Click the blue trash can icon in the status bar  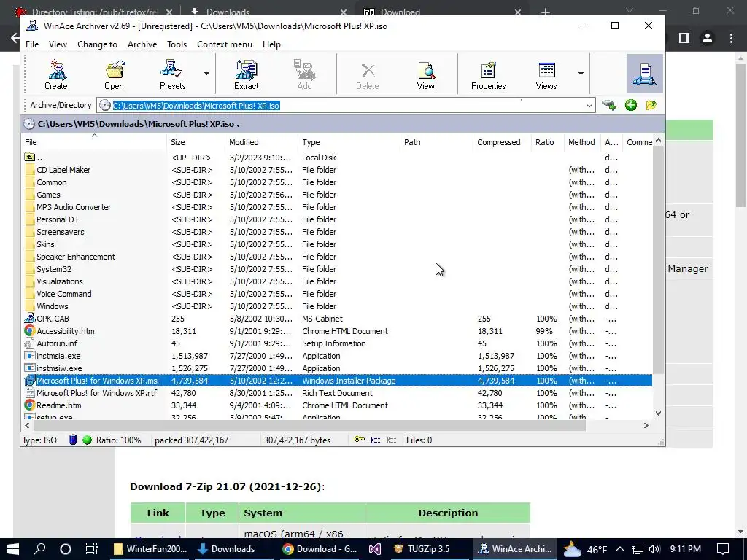point(73,440)
